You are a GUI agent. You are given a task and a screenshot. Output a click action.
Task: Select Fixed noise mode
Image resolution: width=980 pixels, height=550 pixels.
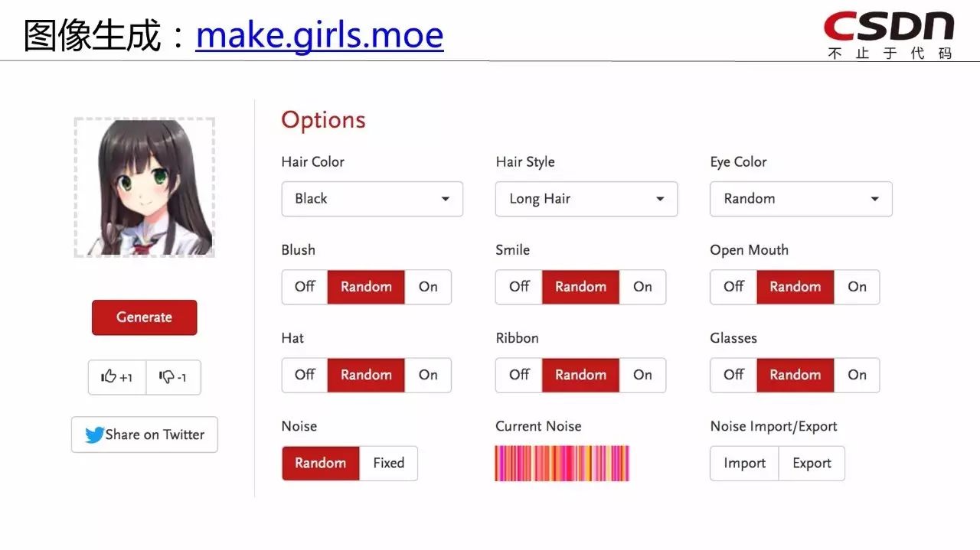pyautogui.click(x=388, y=464)
